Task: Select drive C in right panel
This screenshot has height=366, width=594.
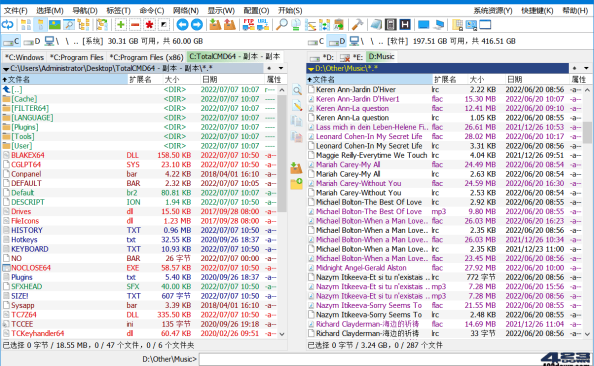Action: [316, 41]
